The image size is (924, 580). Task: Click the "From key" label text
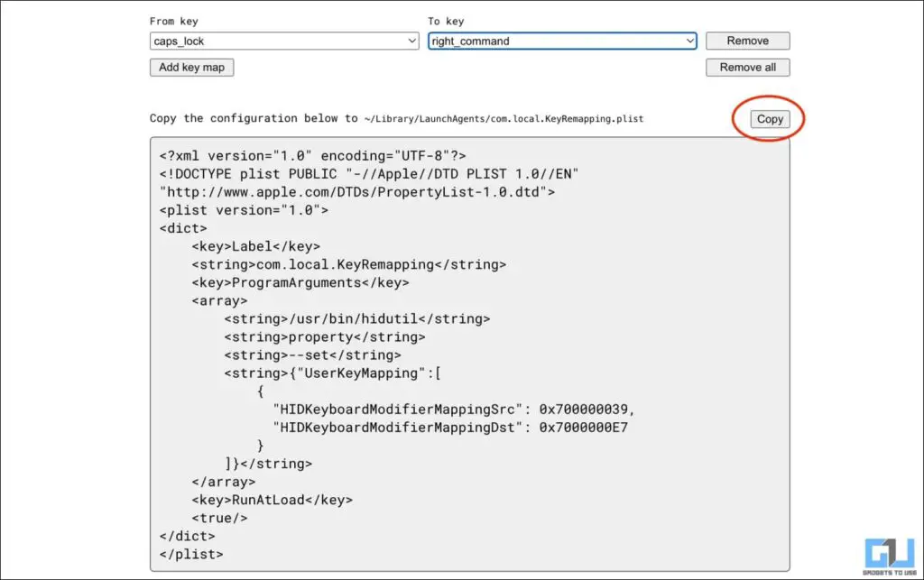[x=173, y=21]
